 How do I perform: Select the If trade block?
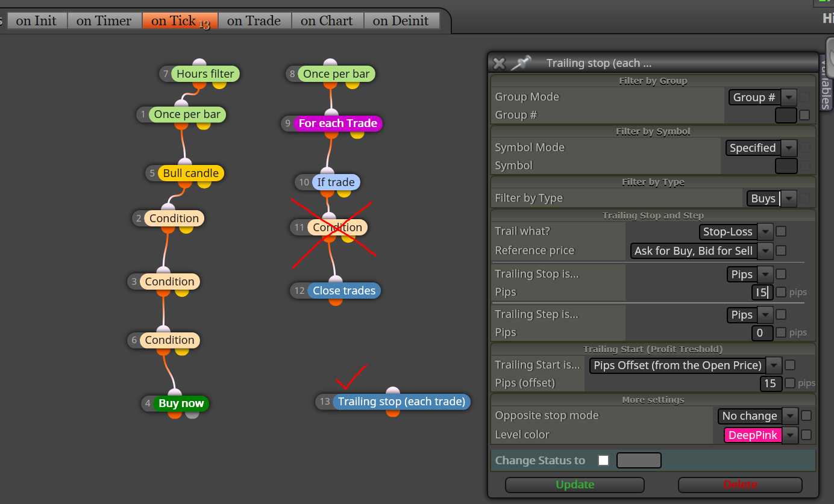(x=336, y=182)
